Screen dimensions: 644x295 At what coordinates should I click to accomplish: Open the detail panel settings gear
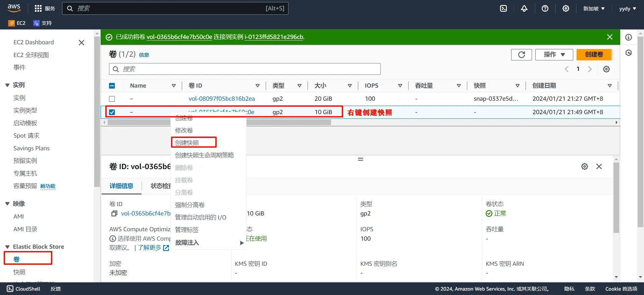point(585,166)
